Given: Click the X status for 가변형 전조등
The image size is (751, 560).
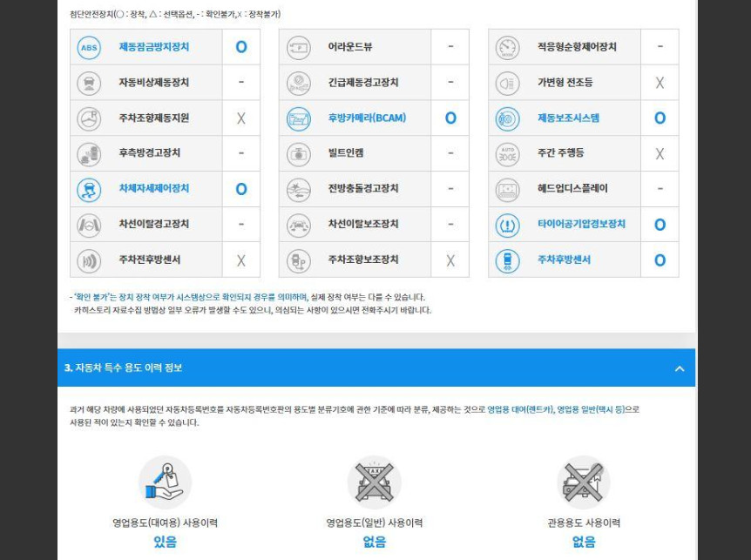Looking at the screenshot, I should tap(660, 83).
